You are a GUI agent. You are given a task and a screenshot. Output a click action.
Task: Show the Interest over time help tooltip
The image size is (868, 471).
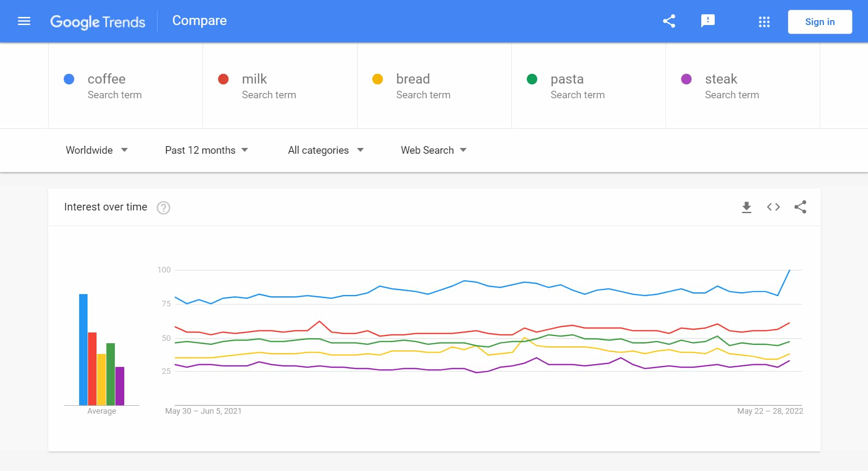pyautogui.click(x=163, y=208)
